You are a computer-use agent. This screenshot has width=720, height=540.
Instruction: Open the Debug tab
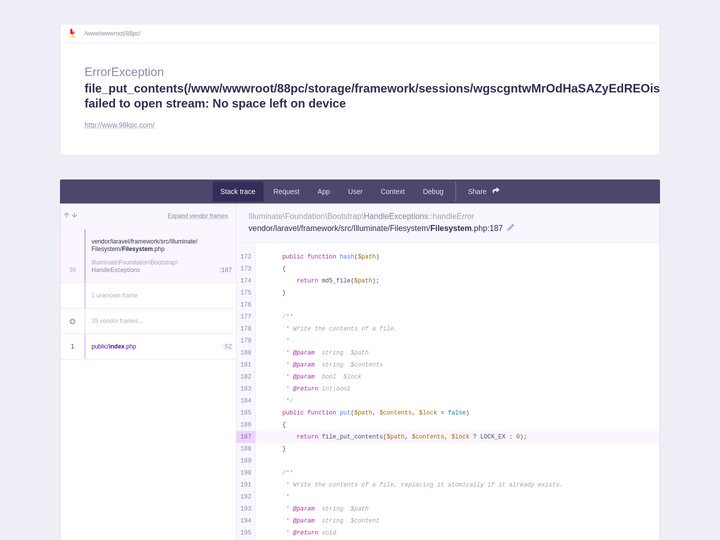tap(433, 191)
